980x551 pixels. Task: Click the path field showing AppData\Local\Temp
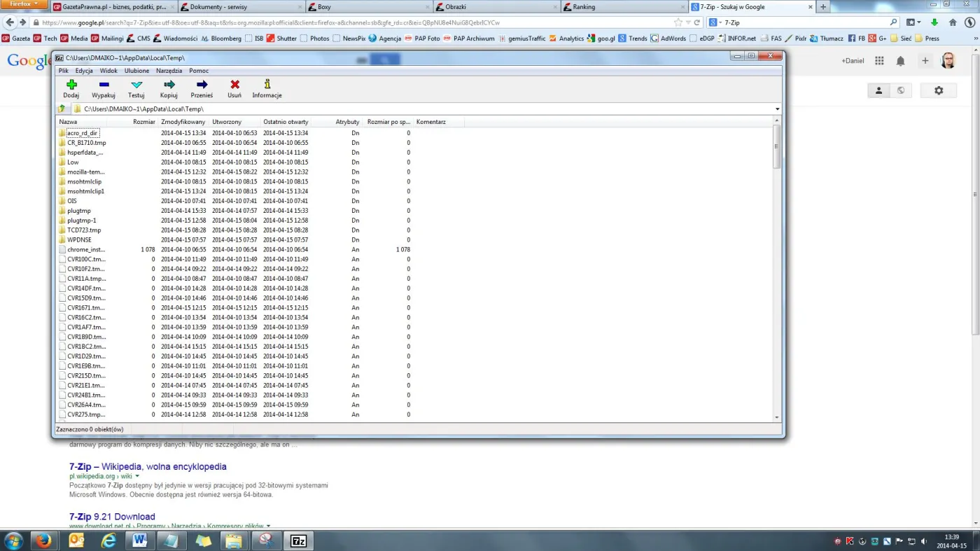pos(426,109)
